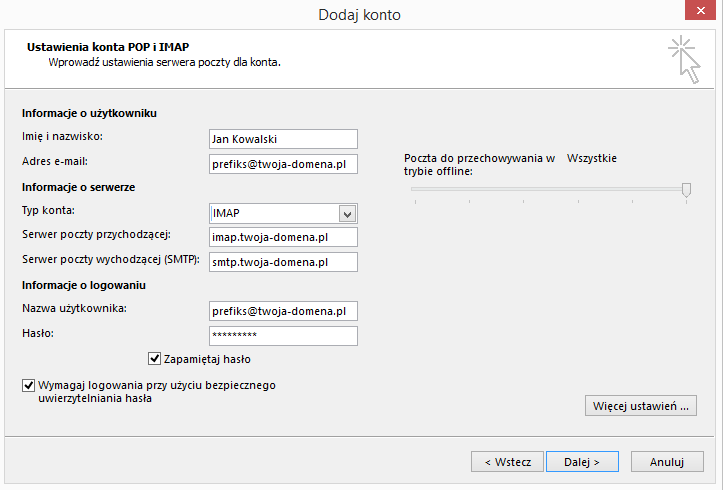Click the offline mail slider track middle

pos(549,189)
